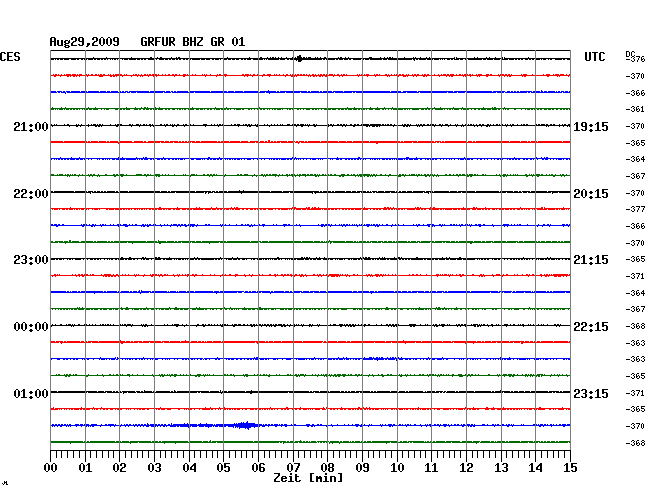
Task: Click the DC offset value -377
Action: click(635, 209)
